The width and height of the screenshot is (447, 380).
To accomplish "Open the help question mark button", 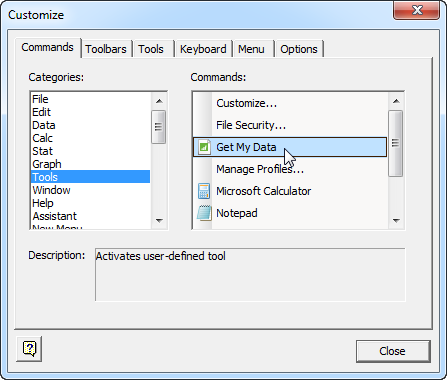I will [29, 349].
